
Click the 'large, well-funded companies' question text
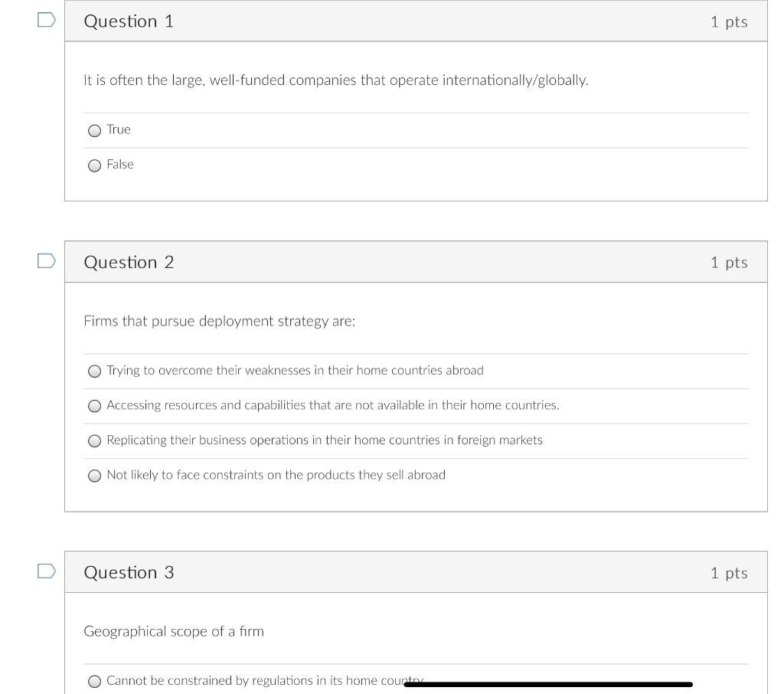click(x=335, y=80)
